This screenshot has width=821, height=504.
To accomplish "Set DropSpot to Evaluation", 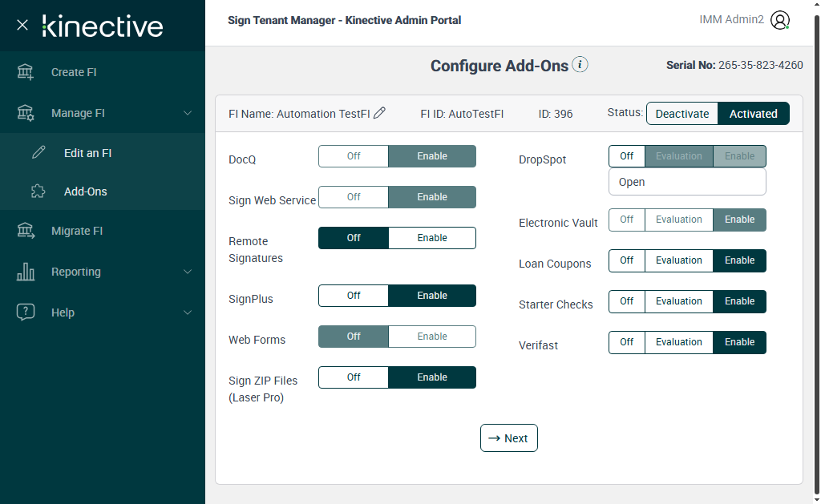I will point(678,156).
